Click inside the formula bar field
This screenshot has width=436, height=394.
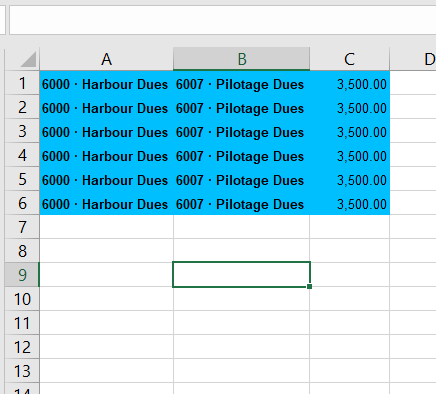[223, 20]
